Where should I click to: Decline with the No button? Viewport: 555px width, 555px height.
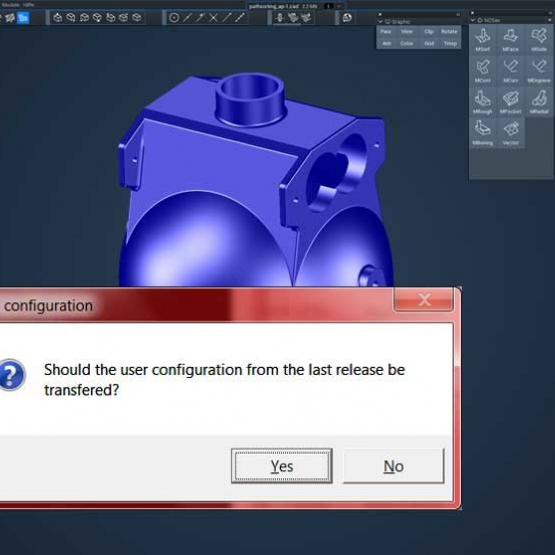coord(394,466)
